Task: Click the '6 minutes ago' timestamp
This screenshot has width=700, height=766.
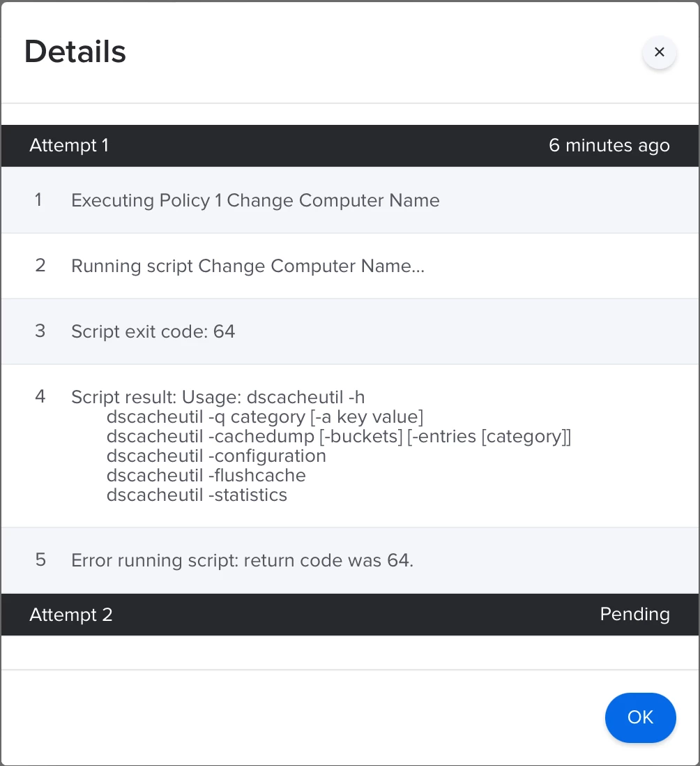Action: [x=609, y=146]
